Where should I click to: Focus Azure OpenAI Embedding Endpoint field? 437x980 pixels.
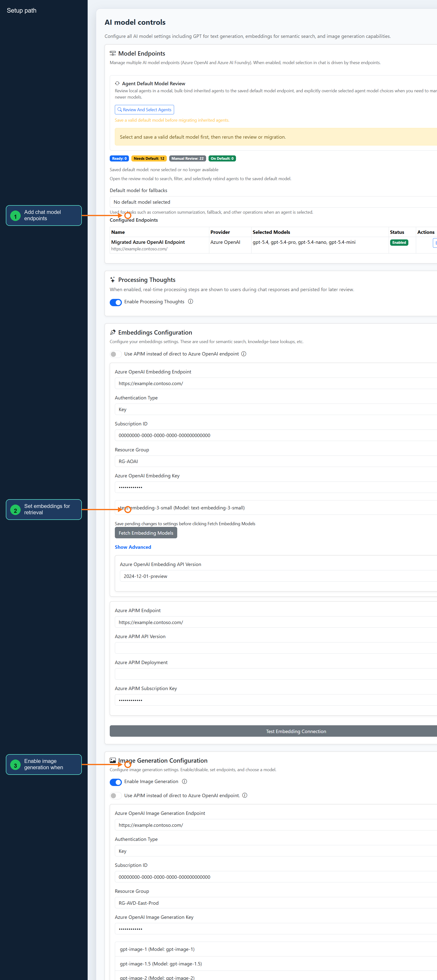point(276,383)
